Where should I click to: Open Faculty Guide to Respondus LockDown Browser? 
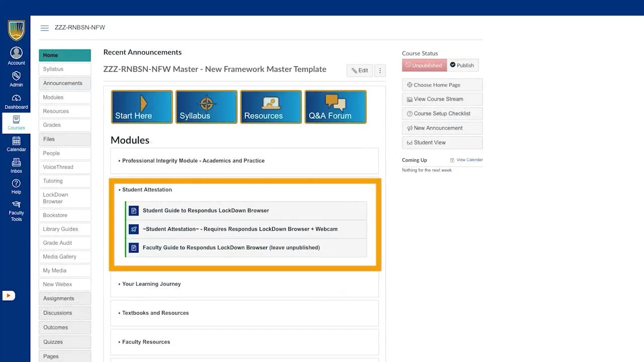231,248
